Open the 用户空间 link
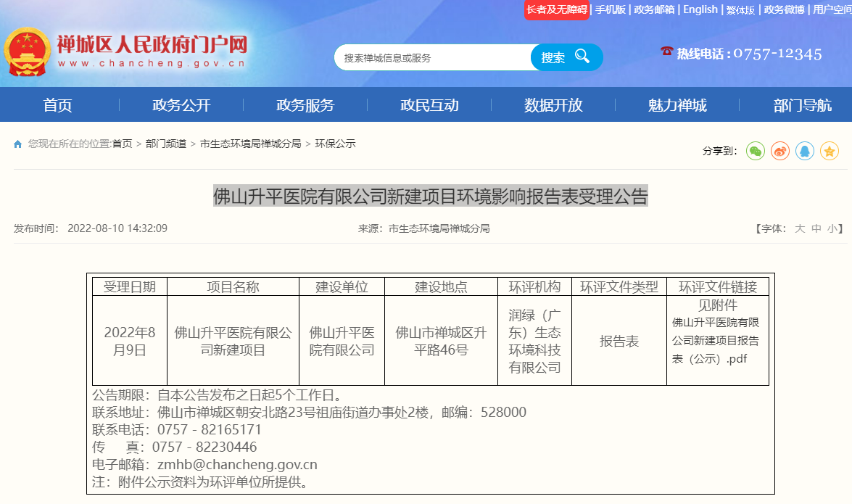852x504 pixels. click(x=832, y=9)
